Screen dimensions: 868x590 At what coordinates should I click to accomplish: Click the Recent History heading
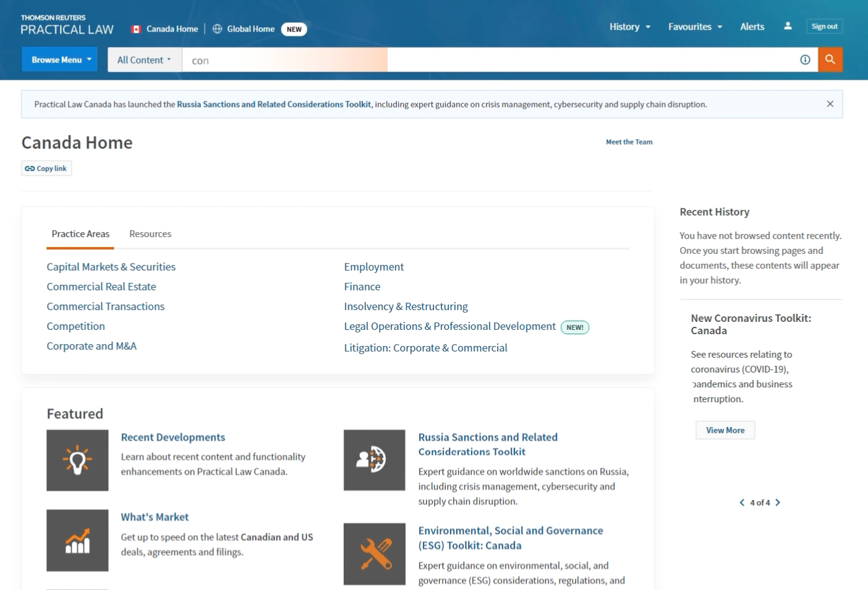tap(715, 212)
